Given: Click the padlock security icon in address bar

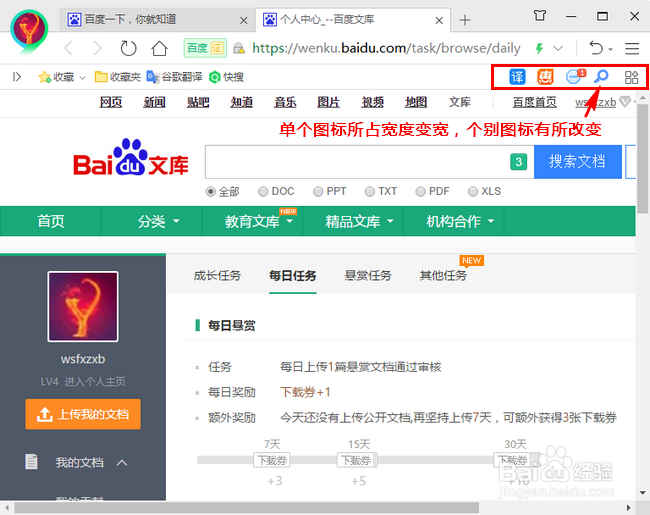Looking at the screenshot, I should [239, 49].
